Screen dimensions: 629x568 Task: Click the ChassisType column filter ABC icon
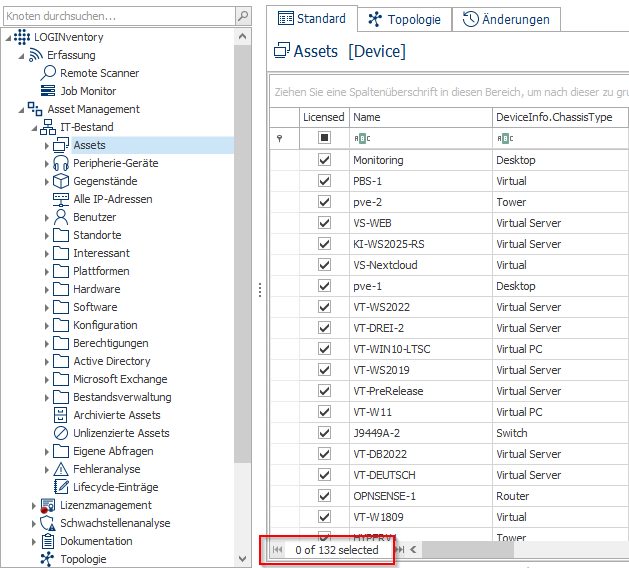tap(505, 139)
